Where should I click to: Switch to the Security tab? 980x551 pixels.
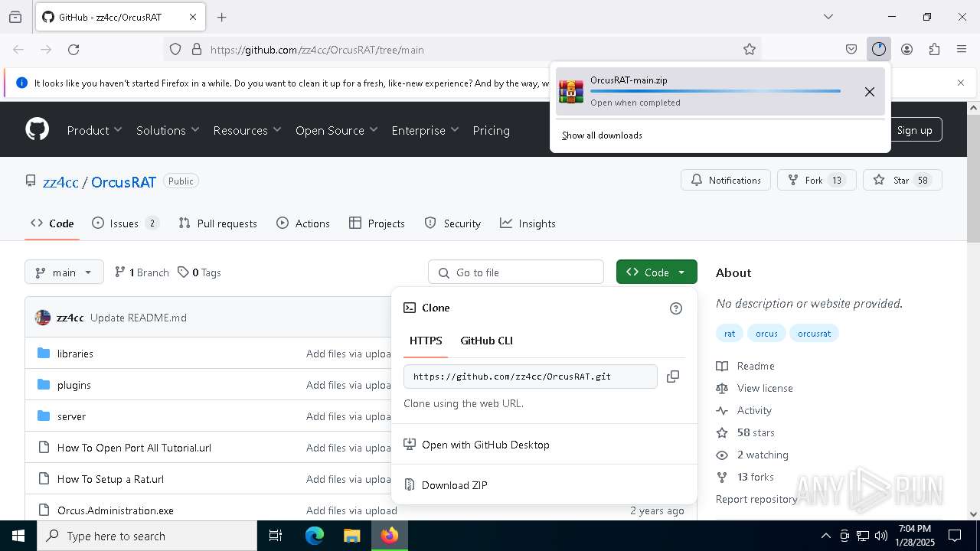[452, 223]
